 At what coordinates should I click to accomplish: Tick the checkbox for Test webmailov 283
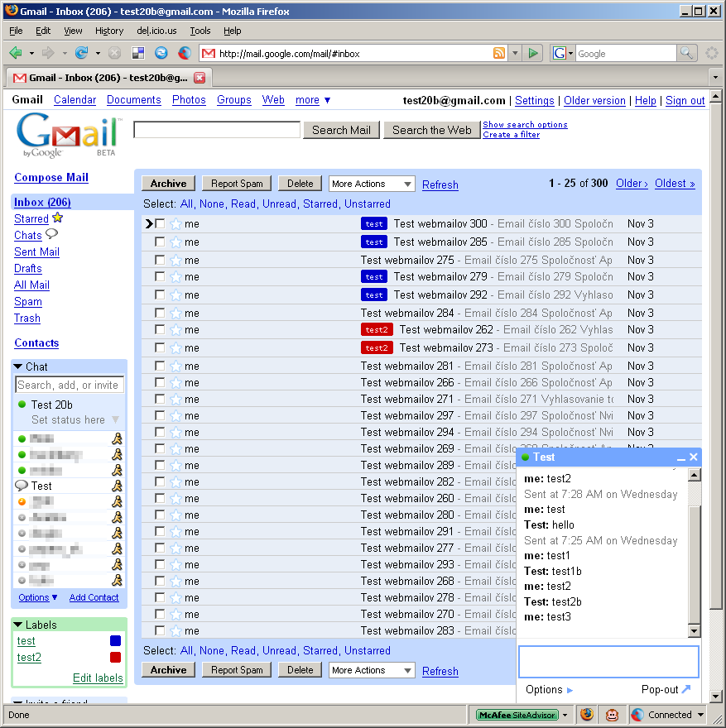(160, 630)
